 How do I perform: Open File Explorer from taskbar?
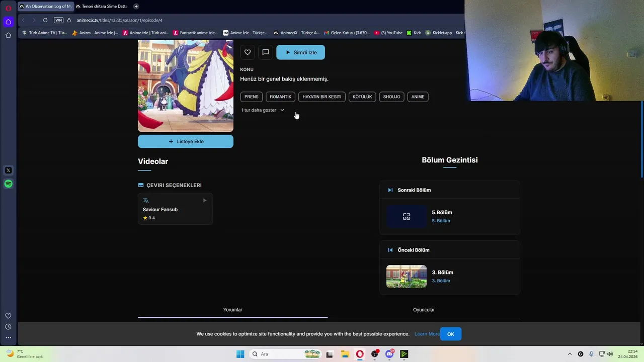(345, 354)
